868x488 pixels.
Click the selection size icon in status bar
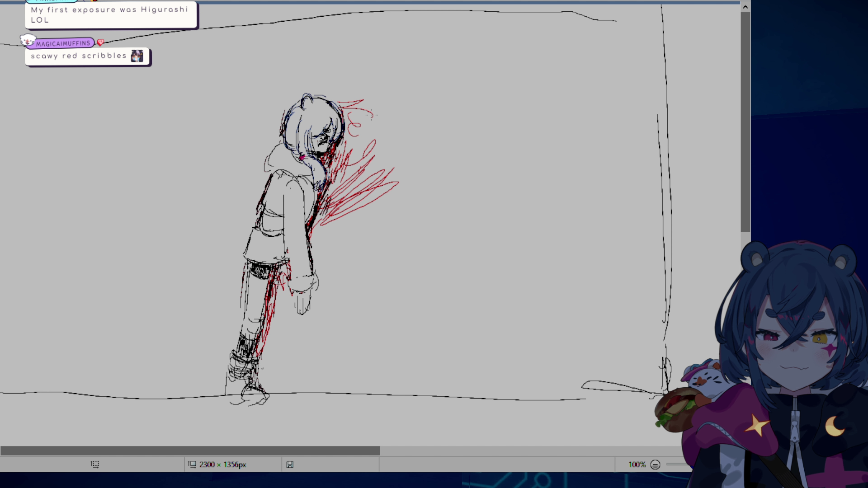(x=95, y=465)
